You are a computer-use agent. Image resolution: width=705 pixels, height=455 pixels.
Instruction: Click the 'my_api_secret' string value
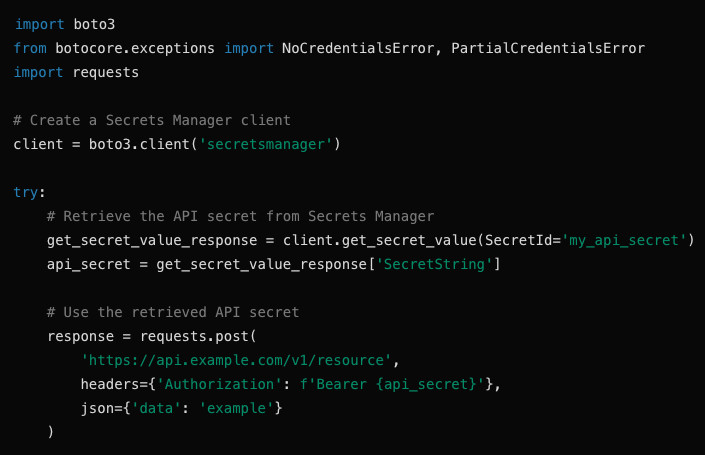(624, 240)
